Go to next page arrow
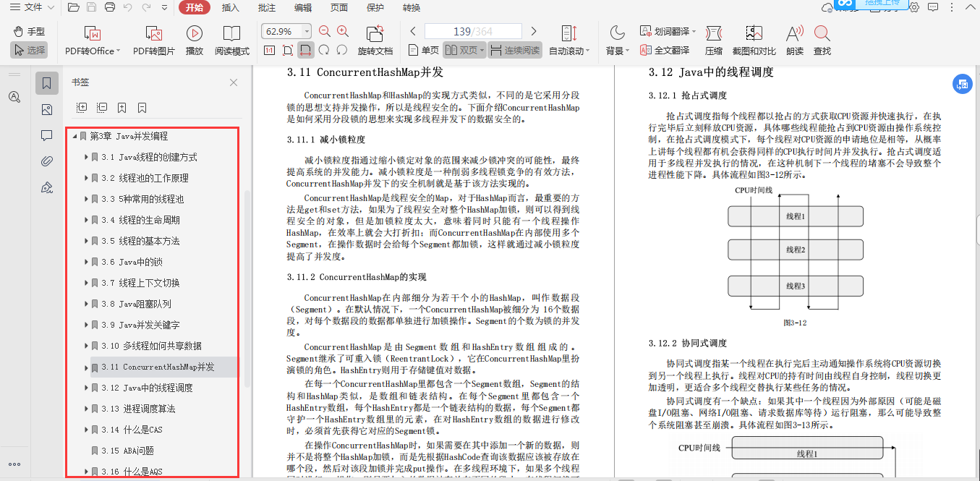This screenshot has height=481, width=980. click(x=534, y=31)
